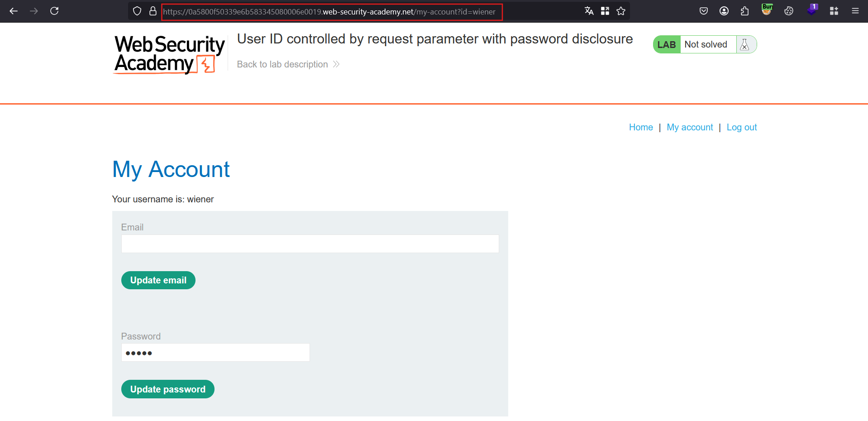Open the Burp extension icon
868x421 pixels.
click(767, 10)
